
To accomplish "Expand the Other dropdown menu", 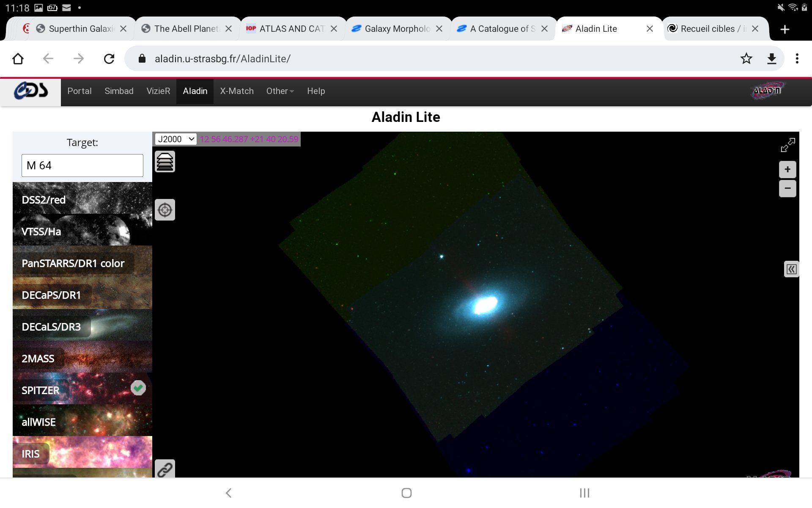I will coord(280,91).
